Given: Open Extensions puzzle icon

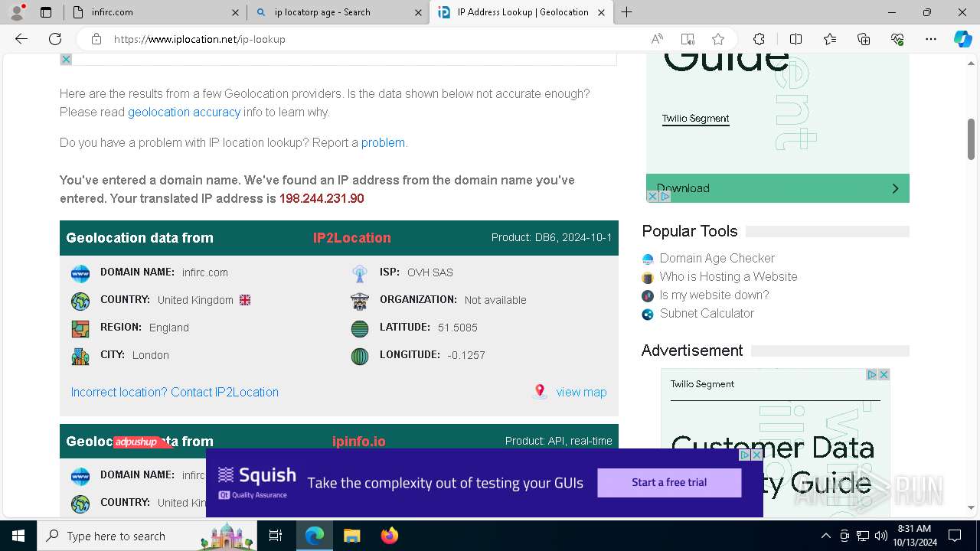Looking at the screenshot, I should click(x=759, y=39).
